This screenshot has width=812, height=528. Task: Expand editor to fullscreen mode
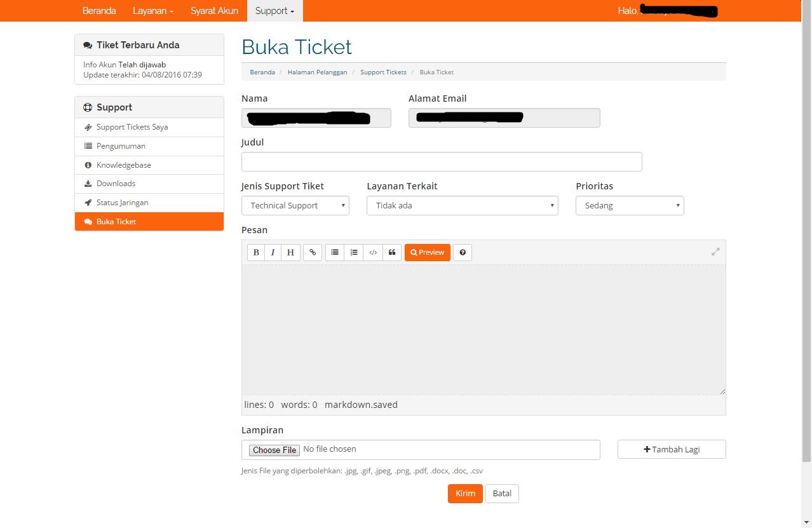[715, 252]
